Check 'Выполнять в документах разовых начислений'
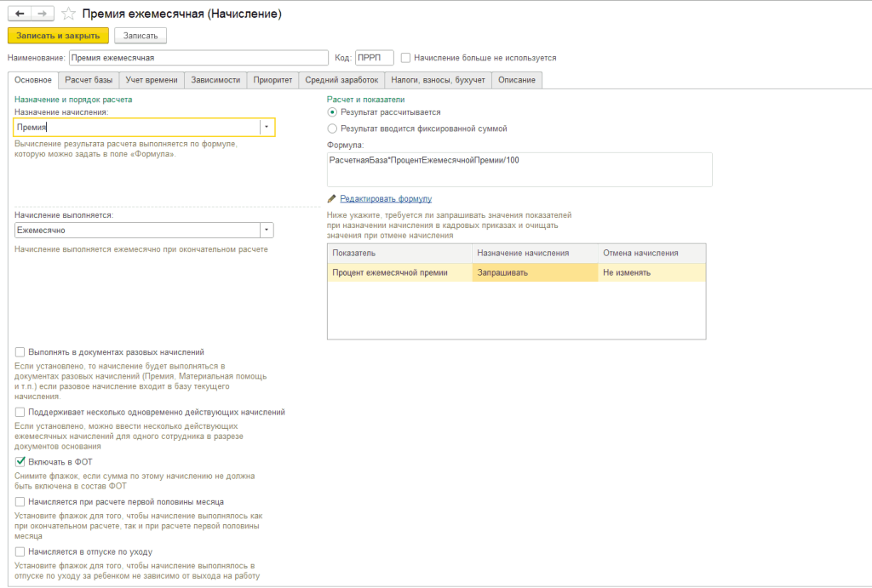 coord(20,351)
